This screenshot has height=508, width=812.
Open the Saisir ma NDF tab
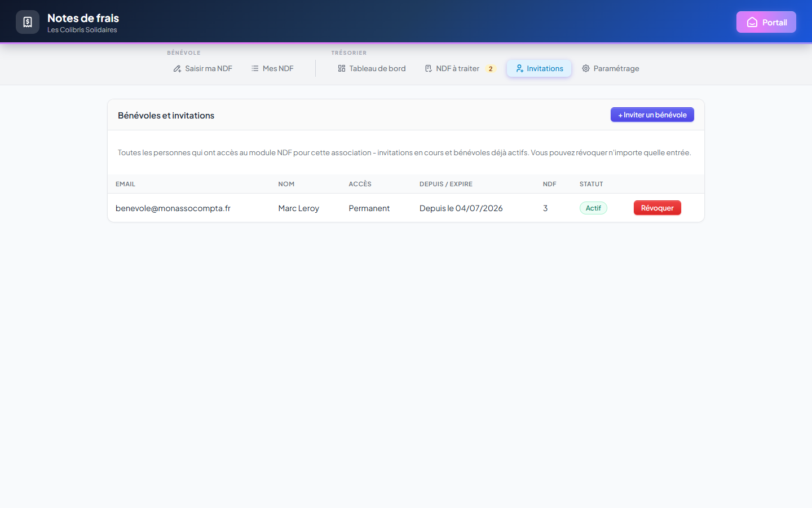click(x=203, y=68)
